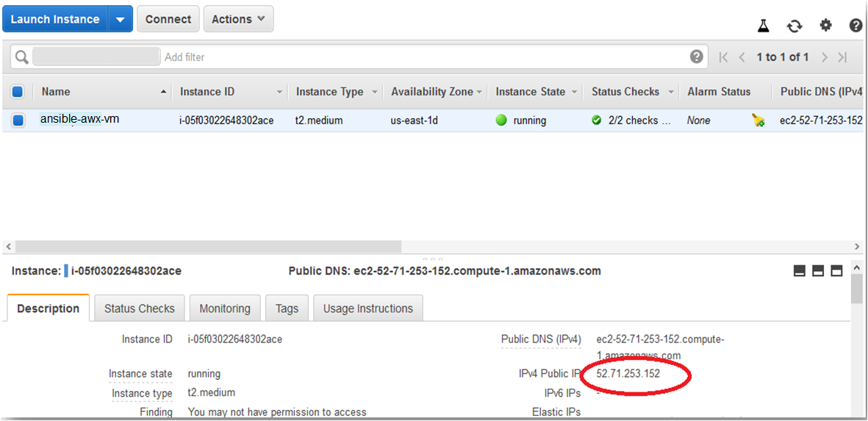
Task: Open Status Checks column sort arrow
Action: (671, 93)
